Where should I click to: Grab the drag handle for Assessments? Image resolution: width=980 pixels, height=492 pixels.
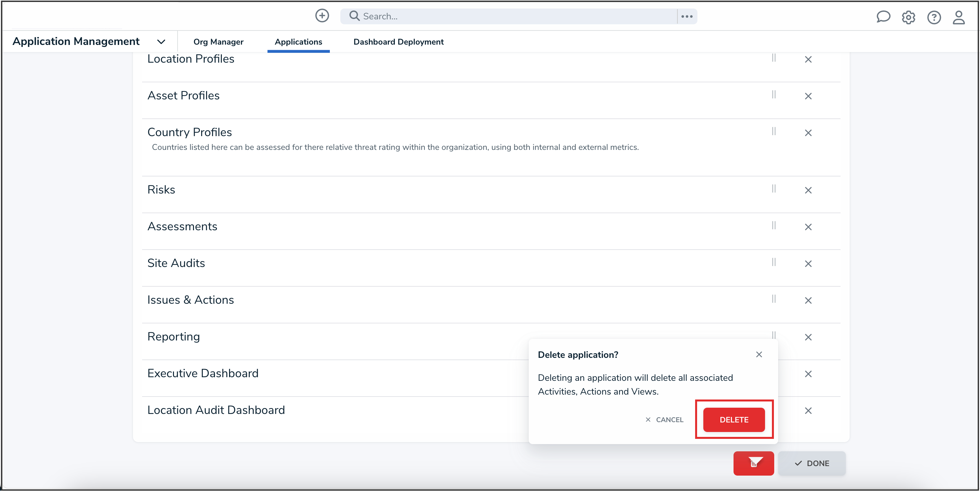[x=774, y=225]
